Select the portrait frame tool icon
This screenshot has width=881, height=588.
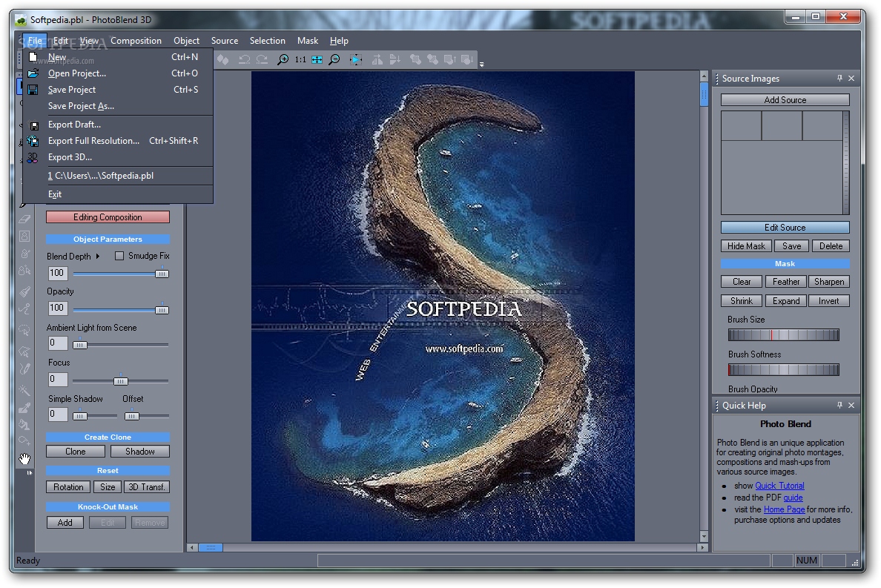[x=24, y=236]
